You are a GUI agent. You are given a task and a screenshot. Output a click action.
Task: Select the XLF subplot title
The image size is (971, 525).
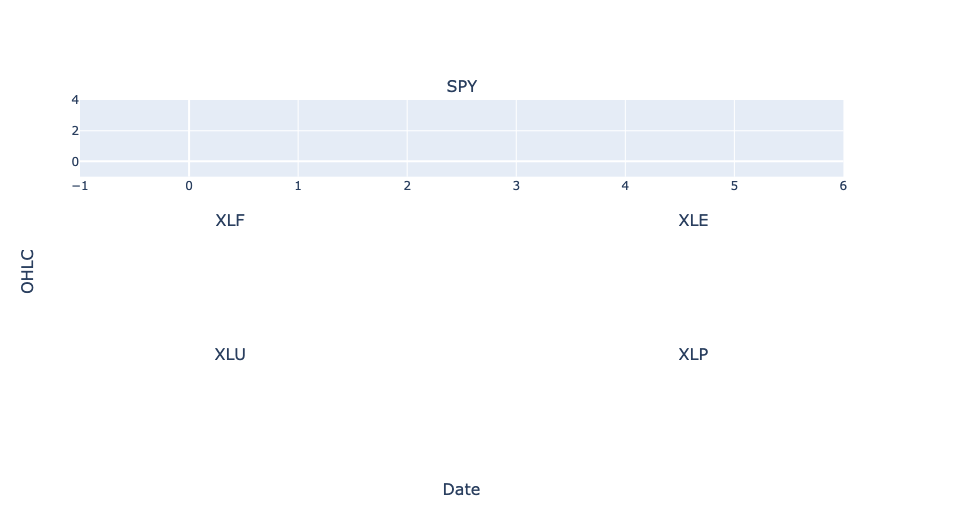coord(230,220)
